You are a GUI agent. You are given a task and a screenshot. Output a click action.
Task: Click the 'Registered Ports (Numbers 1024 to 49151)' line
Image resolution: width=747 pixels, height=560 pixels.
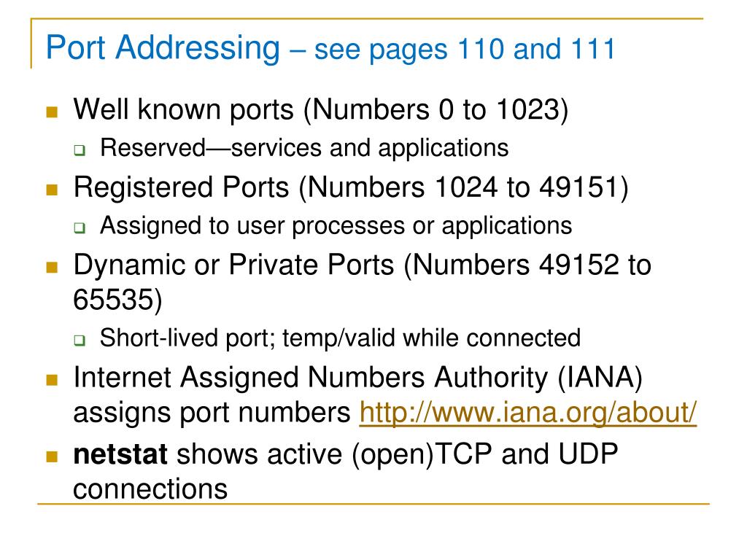[x=351, y=187]
